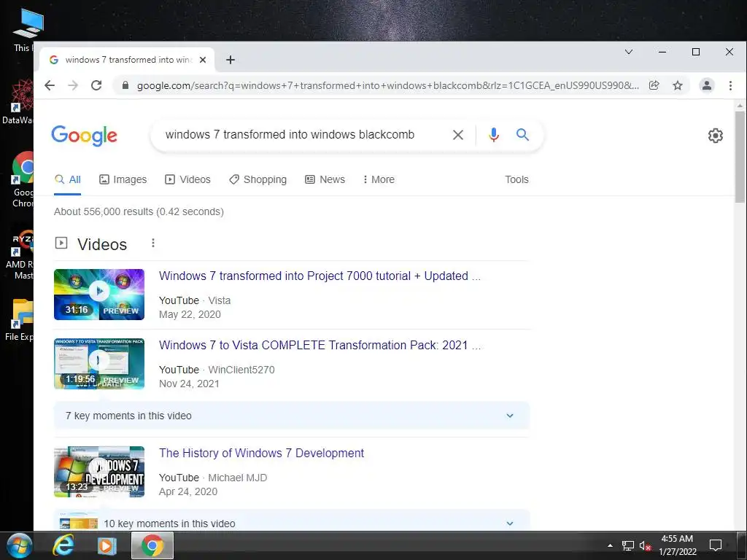Viewport: 747px width, 560px height.
Task: Open the search Tools options
Action: 516,179
